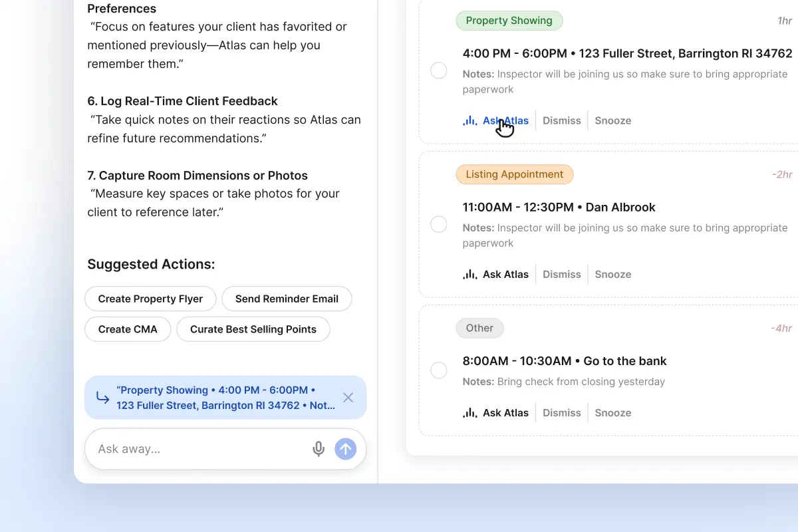This screenshot has width=798, height=532.
Task: Toggle the Go to the bank task circle
Action: [439, 370]
